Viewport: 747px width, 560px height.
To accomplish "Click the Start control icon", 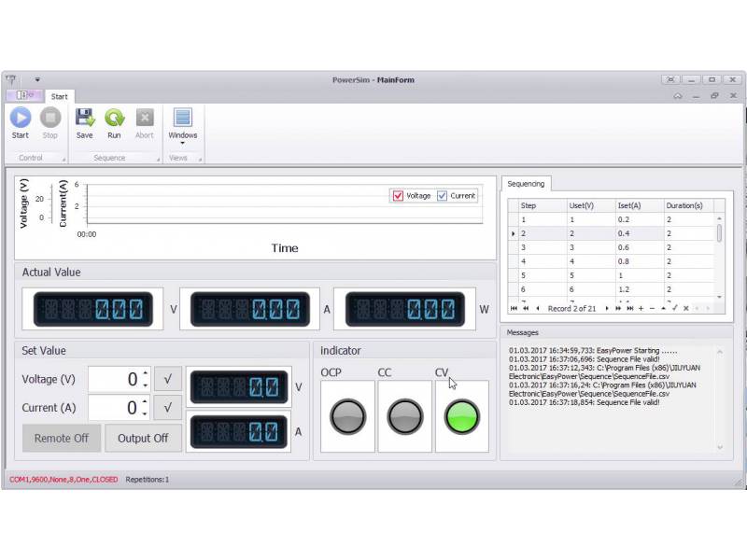I will click(x=21, y=119).
